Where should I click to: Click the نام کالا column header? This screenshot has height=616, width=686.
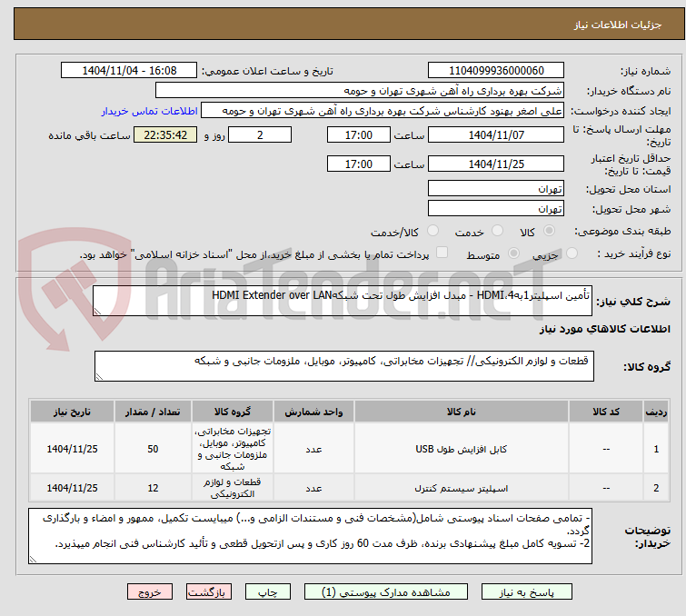pos(462,412)
